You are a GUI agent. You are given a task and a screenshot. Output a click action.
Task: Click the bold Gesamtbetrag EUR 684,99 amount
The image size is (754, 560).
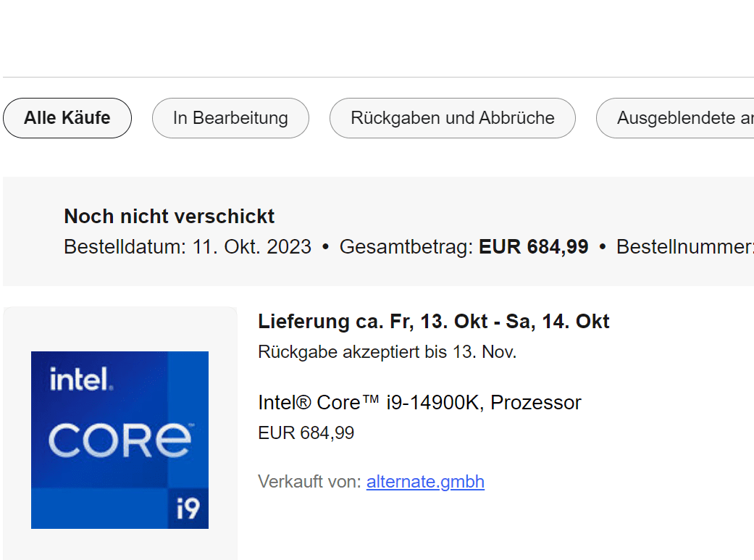534,247
